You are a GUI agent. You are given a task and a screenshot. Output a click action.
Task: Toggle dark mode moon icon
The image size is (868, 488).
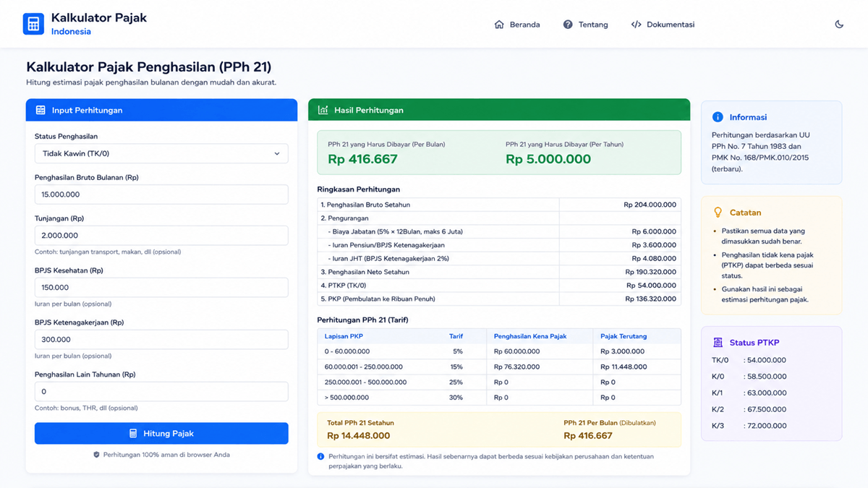(x=839, y=25)
